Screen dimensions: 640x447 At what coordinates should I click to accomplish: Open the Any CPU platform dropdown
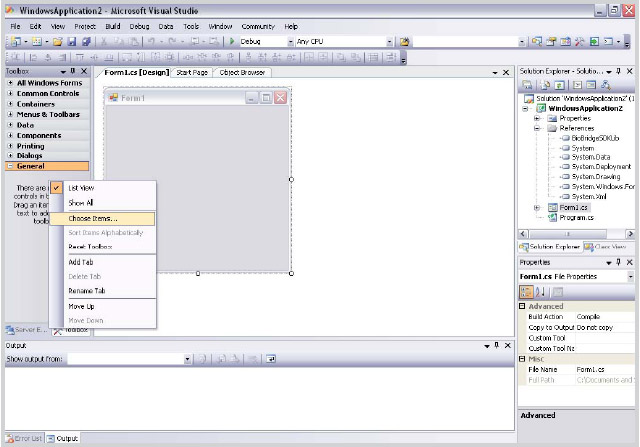pyautogui.click(x=389, y=42)
